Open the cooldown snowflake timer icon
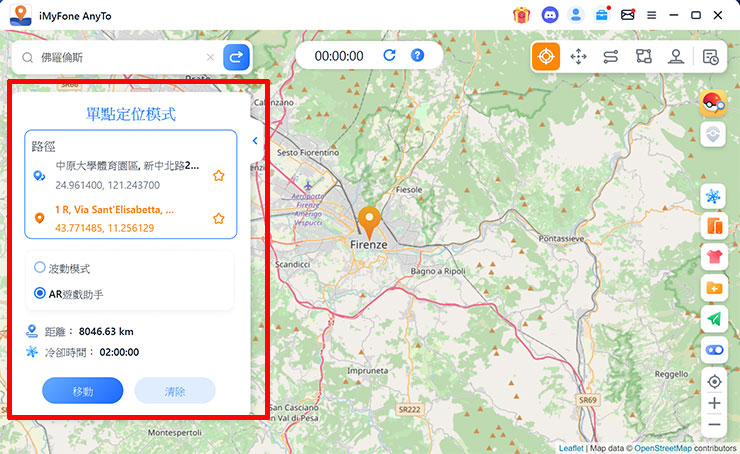740x454 pixels. [713, 196]
